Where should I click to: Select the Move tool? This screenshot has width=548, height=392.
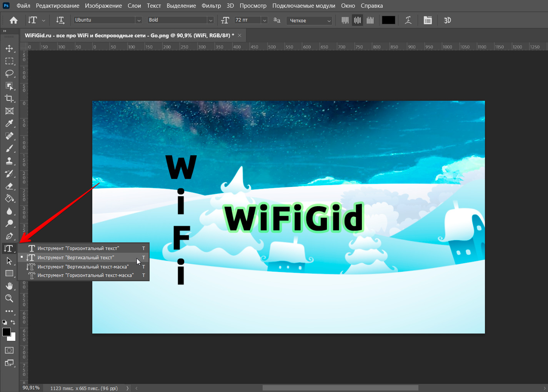pyautogui.click(x=9, y=48)
